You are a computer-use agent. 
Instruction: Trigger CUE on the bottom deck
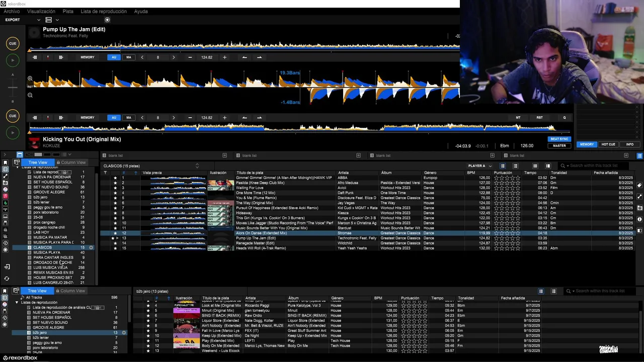[x=13, y=116]
